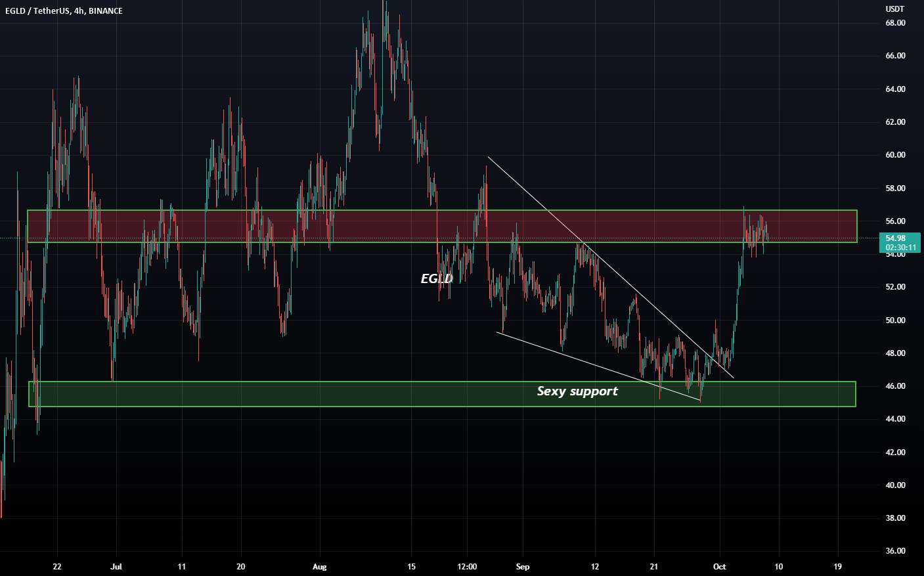Viewport: 924px width, 576px height.
Task: Click the 52.00 price axis label
Action: [895, 287]
